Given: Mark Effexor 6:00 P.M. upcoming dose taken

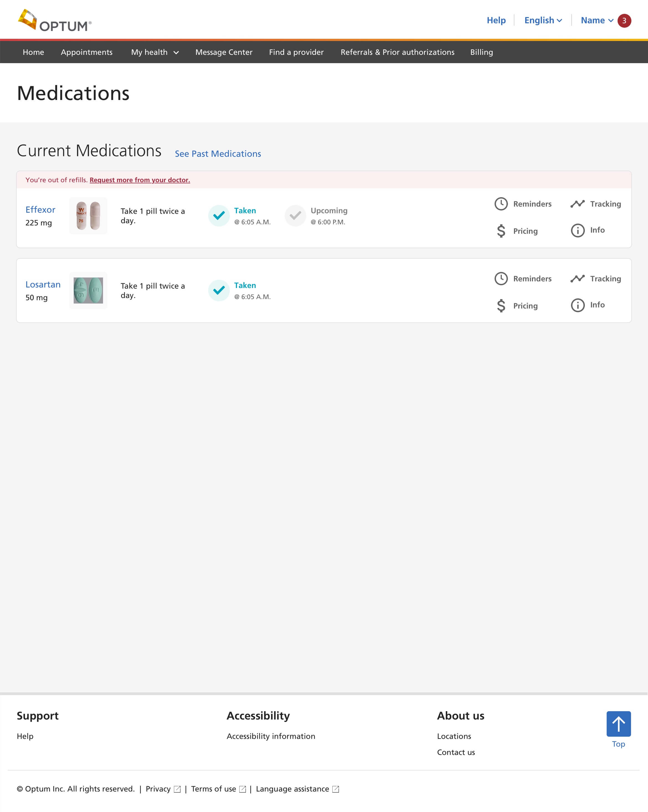Looking at the screenshot, I should (x=295, y=215).
